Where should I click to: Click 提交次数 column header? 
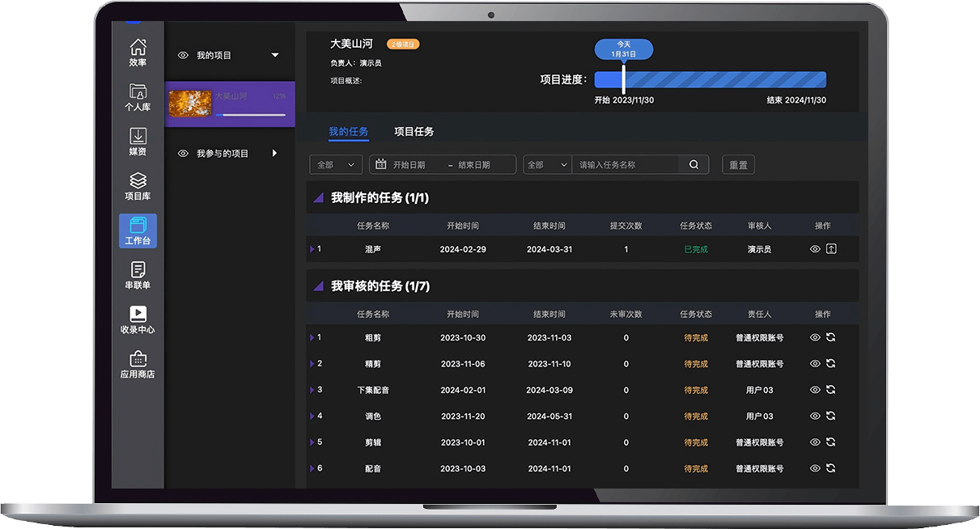tap(626, 226)
